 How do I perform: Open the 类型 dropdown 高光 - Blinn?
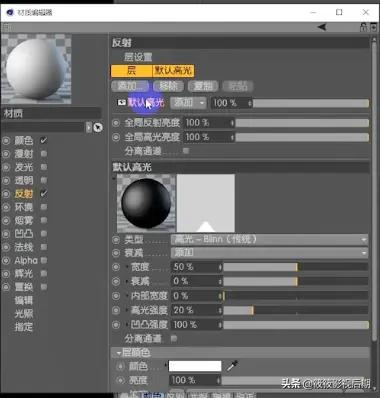[269, 239]
